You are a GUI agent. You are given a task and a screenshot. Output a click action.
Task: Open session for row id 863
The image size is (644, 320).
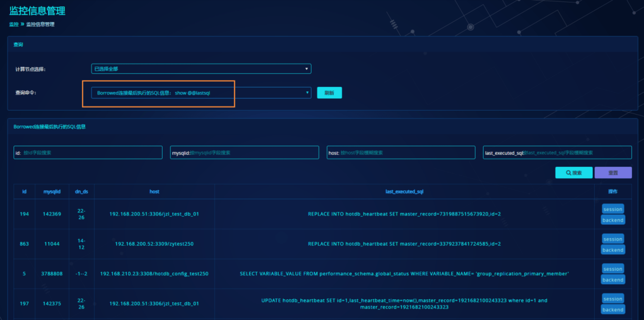tap(613, 239)
